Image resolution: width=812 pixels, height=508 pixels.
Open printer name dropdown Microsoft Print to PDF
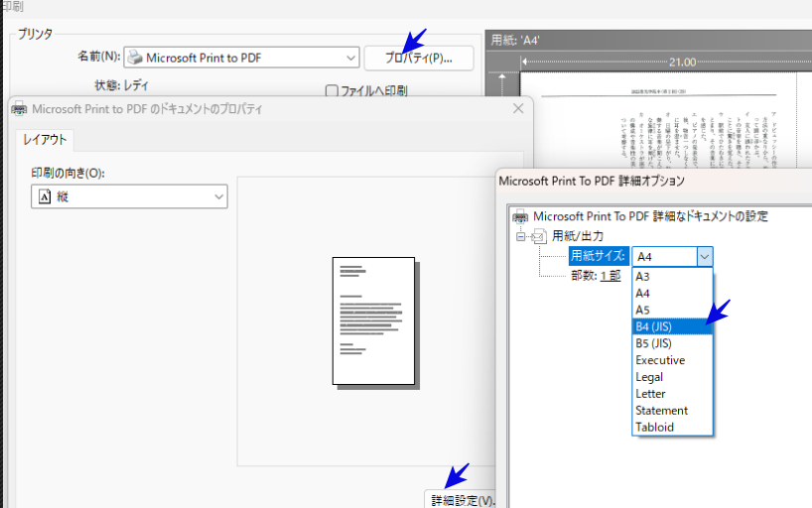pyautogui.click(x=241, y=58)
